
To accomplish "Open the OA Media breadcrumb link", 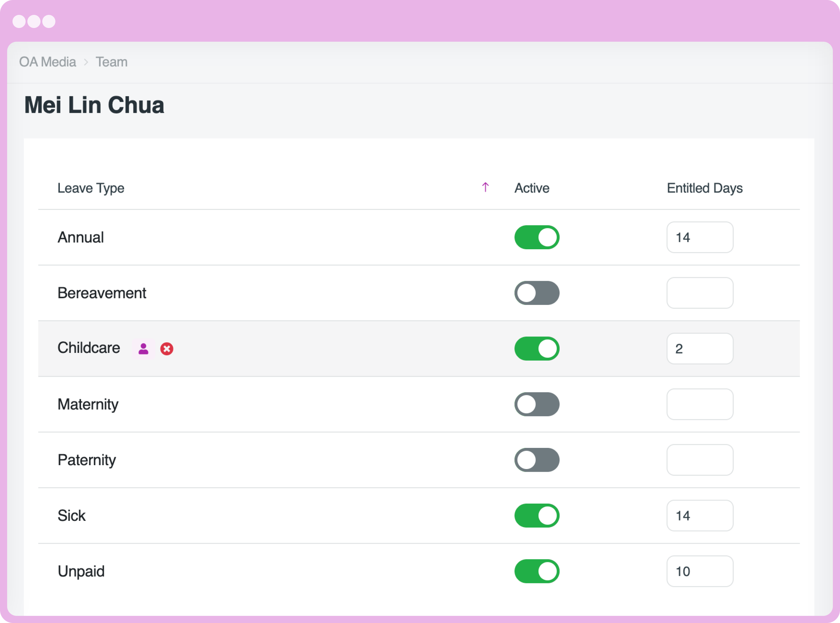I will click(48, 62).
